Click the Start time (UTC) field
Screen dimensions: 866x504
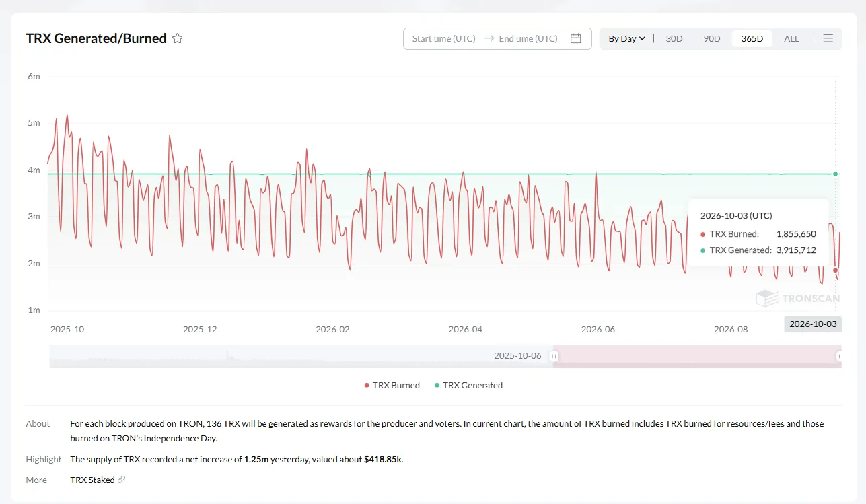click(x=444, y=38)
